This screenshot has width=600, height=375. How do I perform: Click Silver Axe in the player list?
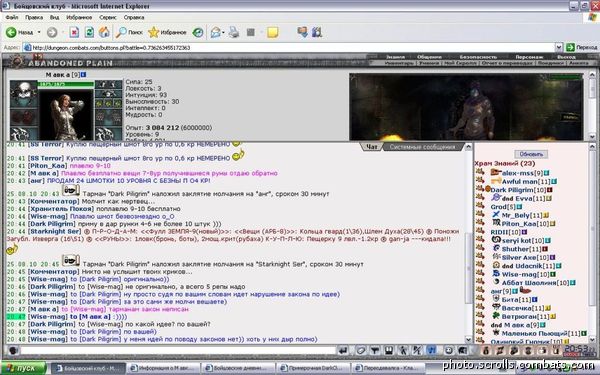pos(520,258)
